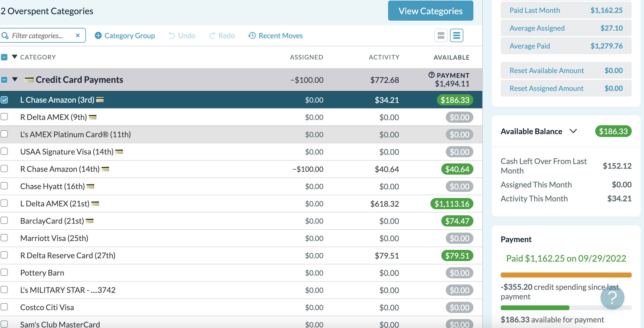Viewport: 644px width, 328px height.
Task: Click the payment info question mark icon
Action: tap(431, 75)
